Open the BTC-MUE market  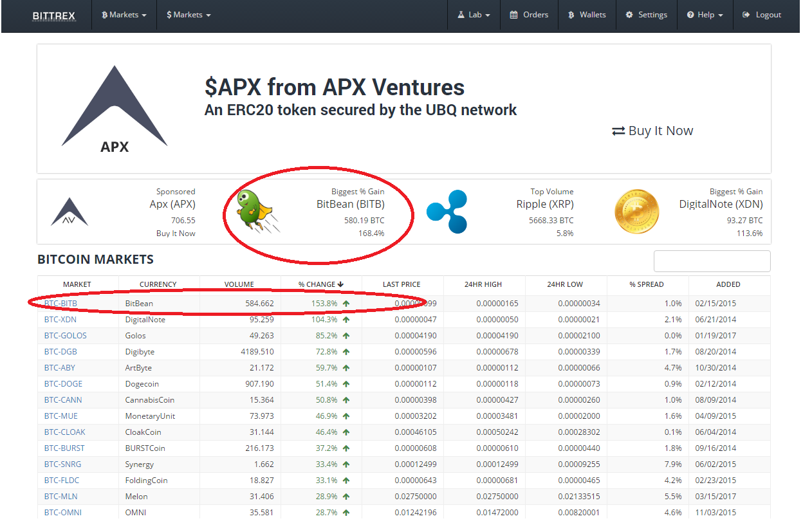(x=61, y=416)
